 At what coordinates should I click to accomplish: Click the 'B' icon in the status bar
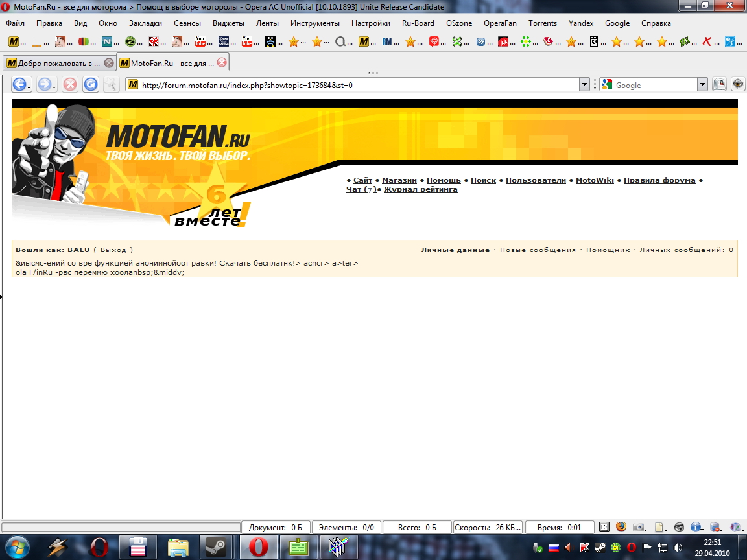coord(604,527)
